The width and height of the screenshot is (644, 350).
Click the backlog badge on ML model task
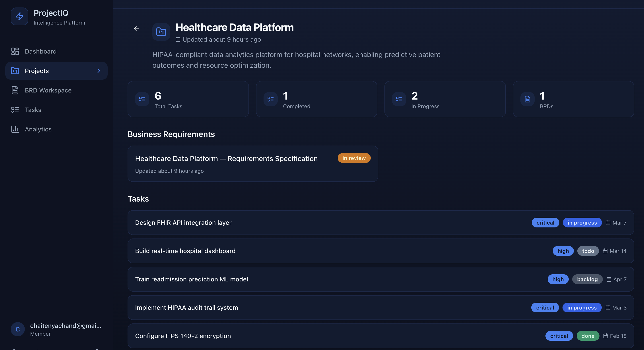(x=587, y=279)
